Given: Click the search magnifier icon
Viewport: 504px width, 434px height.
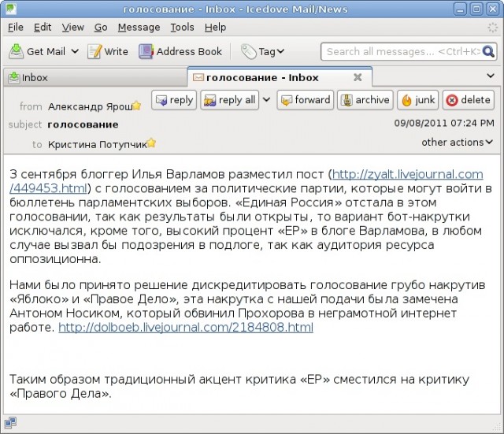Looking at the screenshot, I should tap(488, 51).
